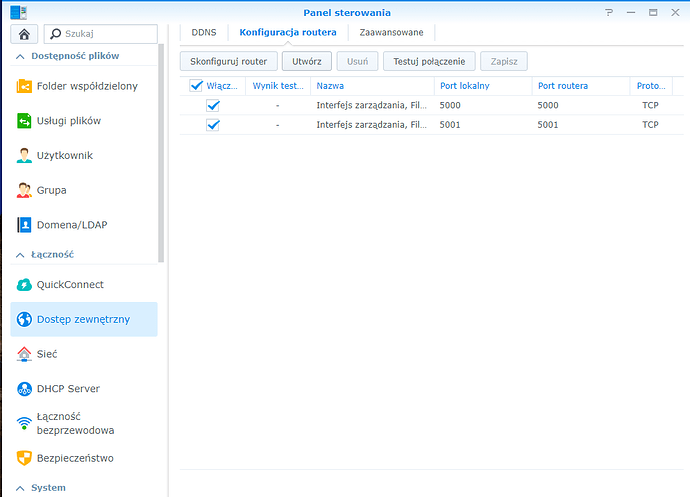
Task: Select DHCP Server label in sidebar
Action: pos(68,389)
